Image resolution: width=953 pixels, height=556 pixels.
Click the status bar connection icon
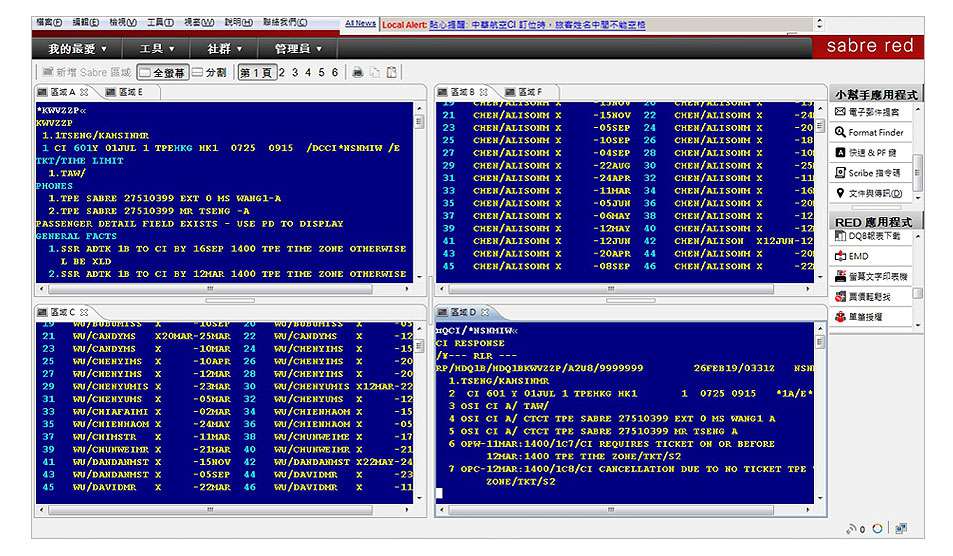pyautogui.click(x=901, y=529)
